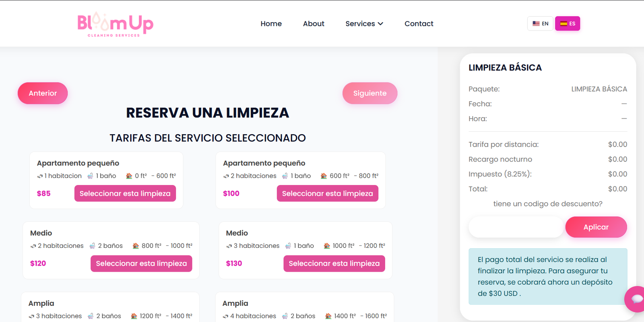
Task: Open the chat bubble widget
Action: [636, 299]
